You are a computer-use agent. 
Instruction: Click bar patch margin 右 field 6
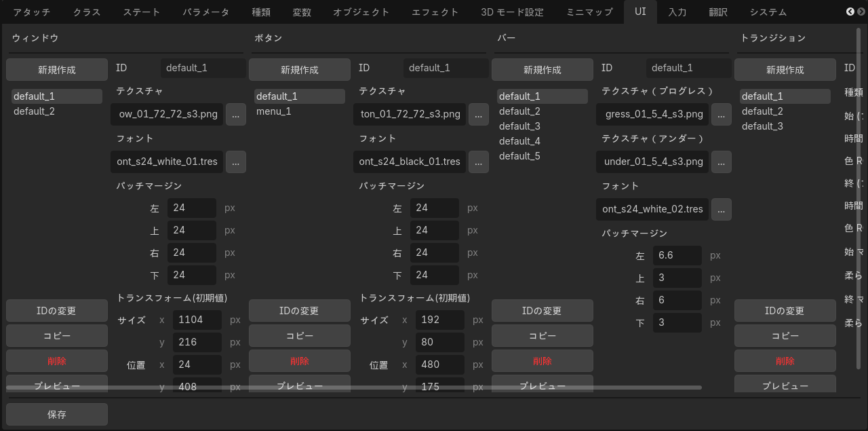(677, 301)
